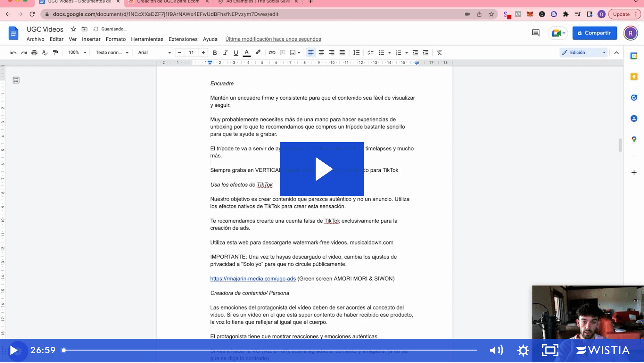Image resolution: width=644 pixels, height=363 pixels.
Task: Toggle Italic formatting
Action: click(225, 53)
